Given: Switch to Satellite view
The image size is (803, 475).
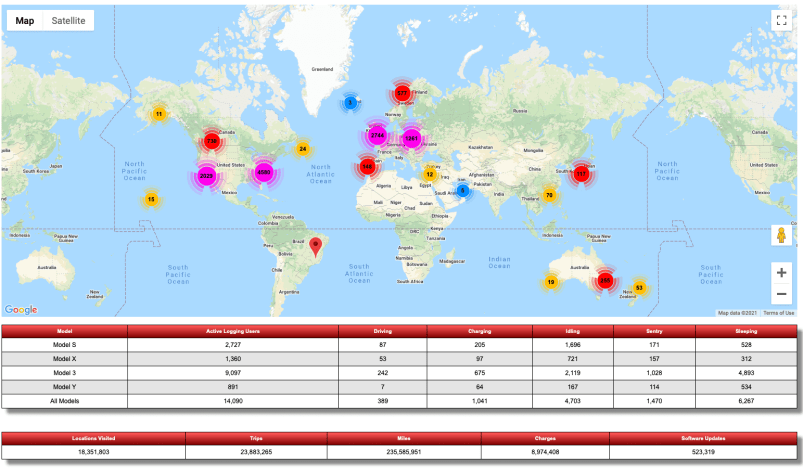Looking at the screenshot, I should 68,20.
